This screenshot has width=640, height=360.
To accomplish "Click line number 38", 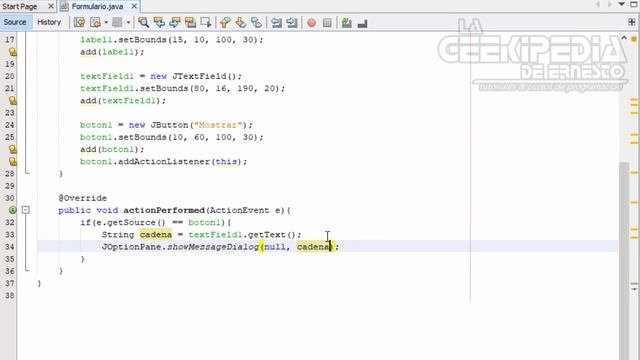I will pos(9,296).
